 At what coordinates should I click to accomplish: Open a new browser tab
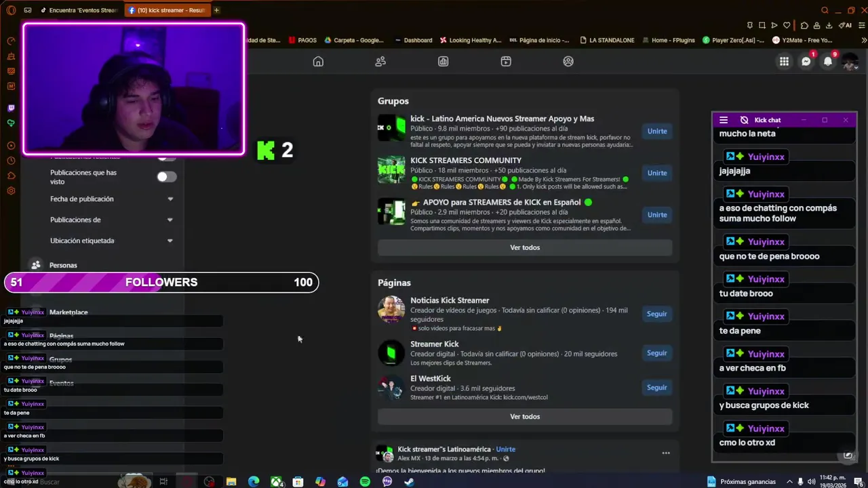click(216, 10)
